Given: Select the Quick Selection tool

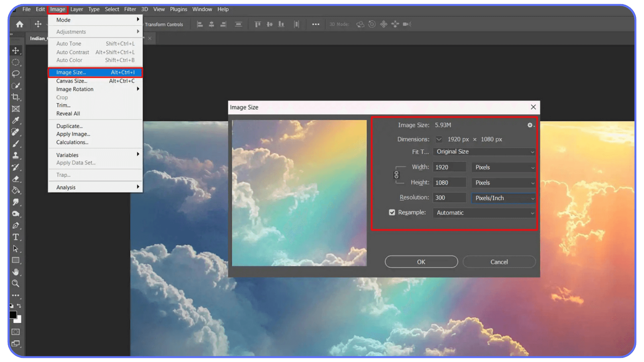Looking at the screenshot, I should pyautogui.click(x=15, y=85).
